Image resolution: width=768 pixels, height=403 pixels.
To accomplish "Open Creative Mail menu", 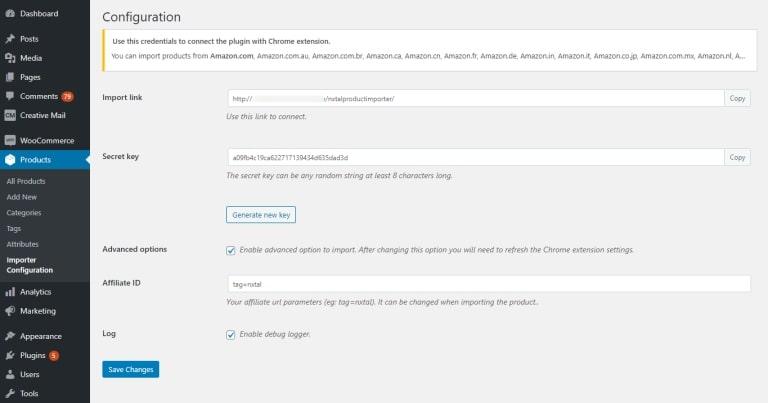I will tap(45, 116).
